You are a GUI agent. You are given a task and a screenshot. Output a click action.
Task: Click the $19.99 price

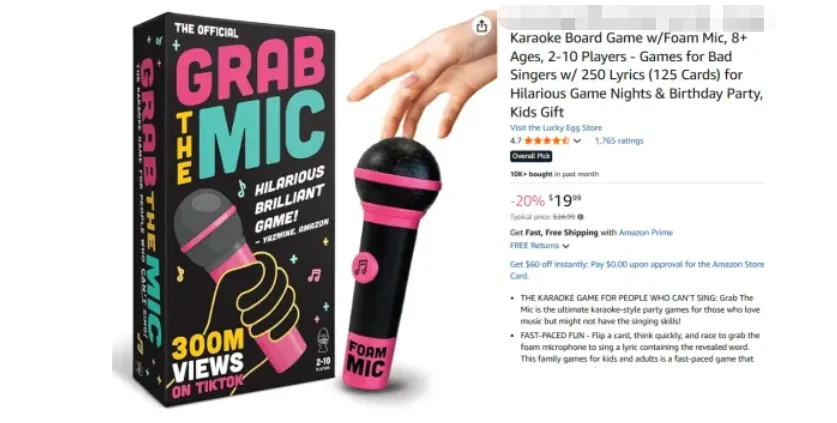coord(565,201)
